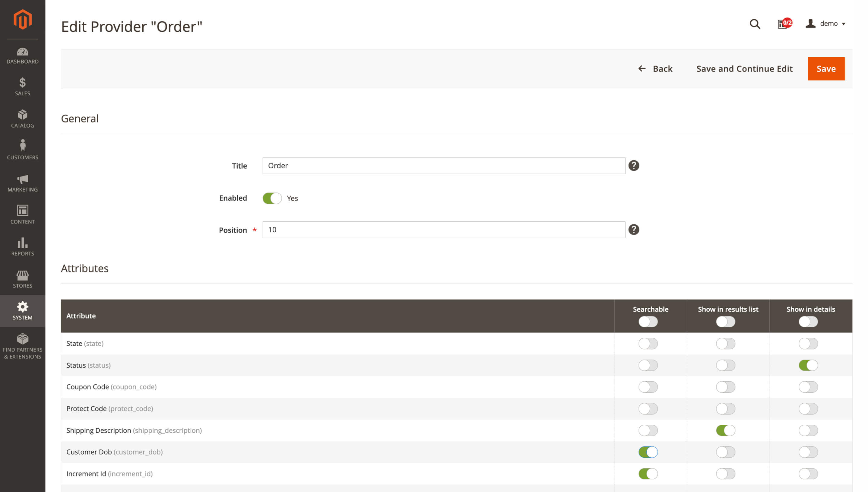
Task: Enable Searchable for State
Action: coord(648,344)
